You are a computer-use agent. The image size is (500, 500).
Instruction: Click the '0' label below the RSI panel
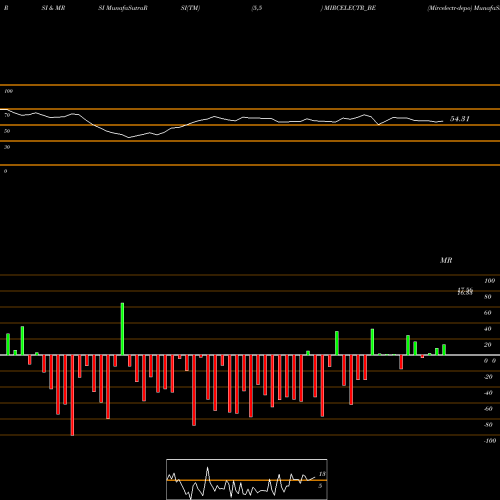point(5,171)
